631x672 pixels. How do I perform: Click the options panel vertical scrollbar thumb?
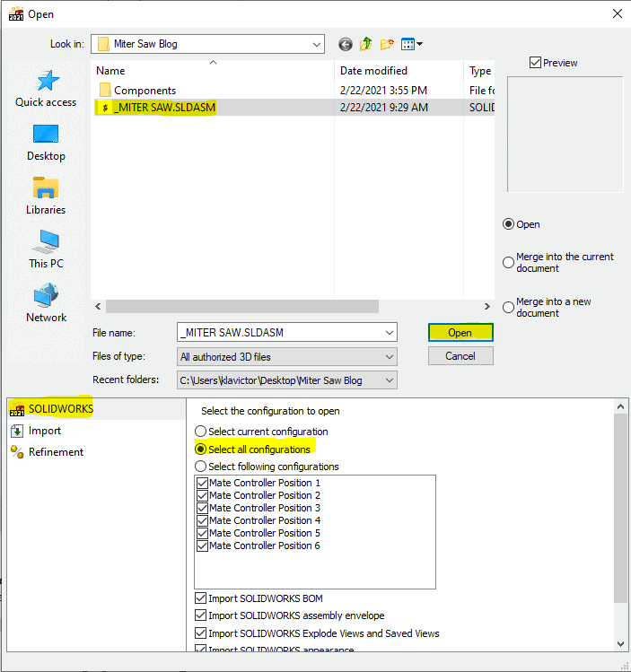coord(620,509)
